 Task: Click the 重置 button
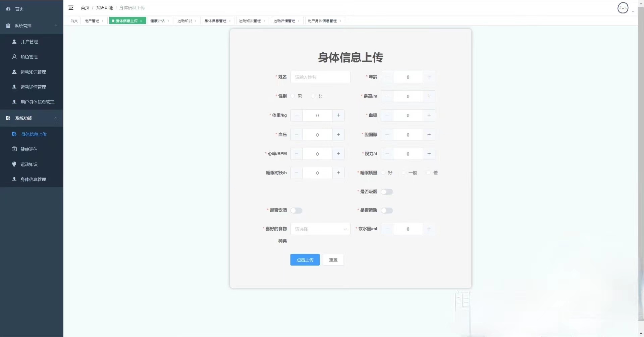point(333,260)
